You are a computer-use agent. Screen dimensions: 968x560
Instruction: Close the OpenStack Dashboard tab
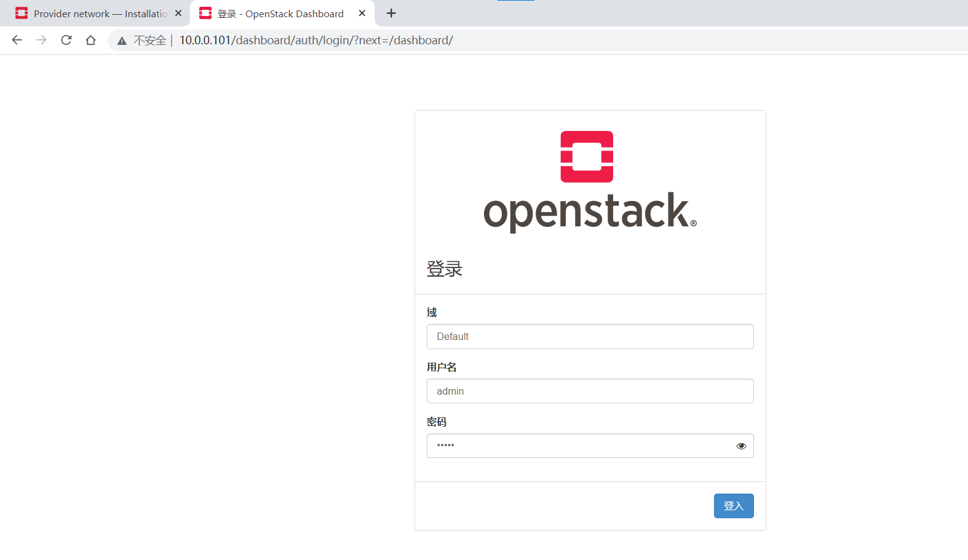362,13
